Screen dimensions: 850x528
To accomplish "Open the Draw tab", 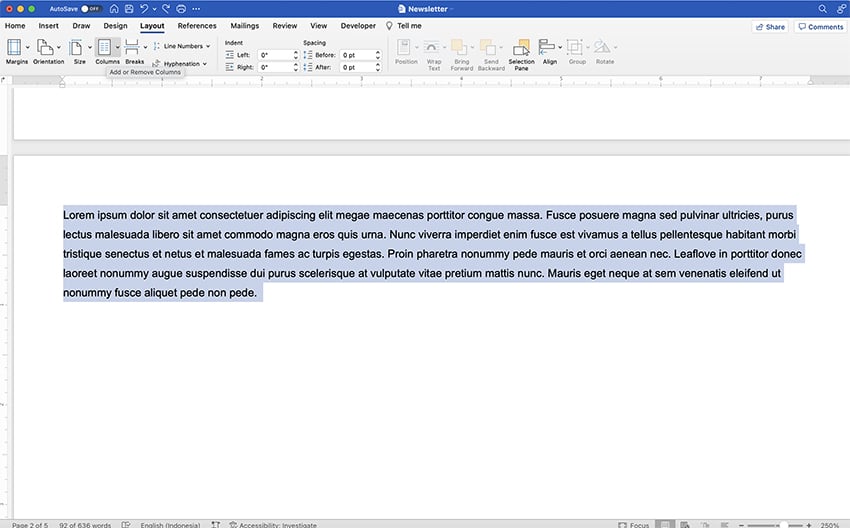I will click(x=81, y=25).
